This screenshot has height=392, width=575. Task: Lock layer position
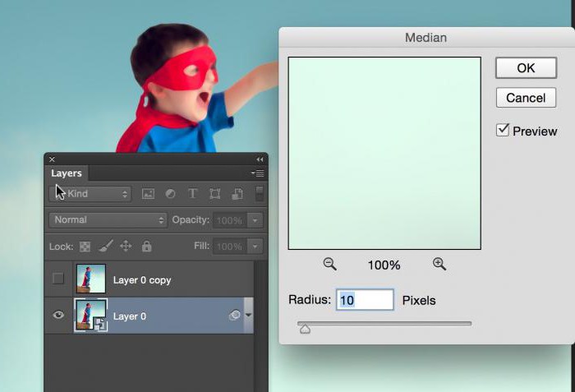click(126, 246)
